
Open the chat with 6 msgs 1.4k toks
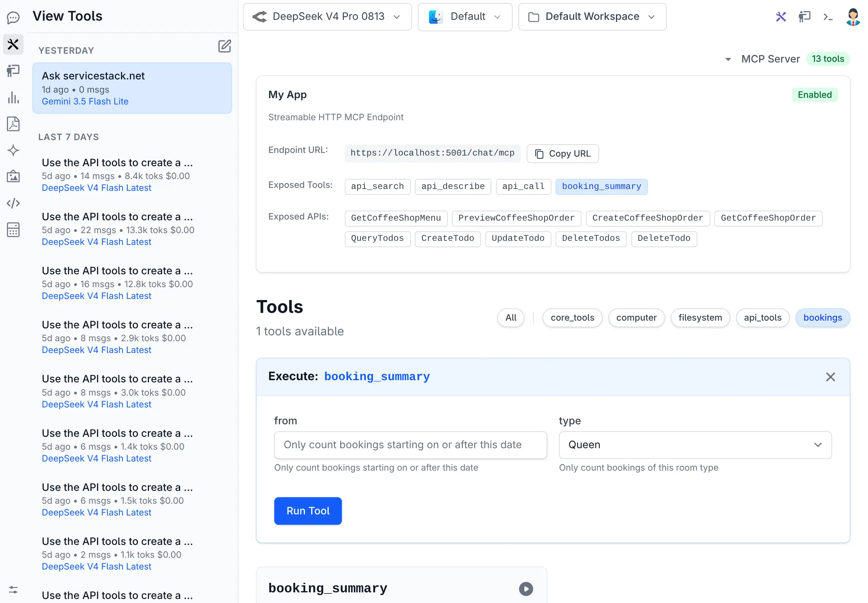132,445
